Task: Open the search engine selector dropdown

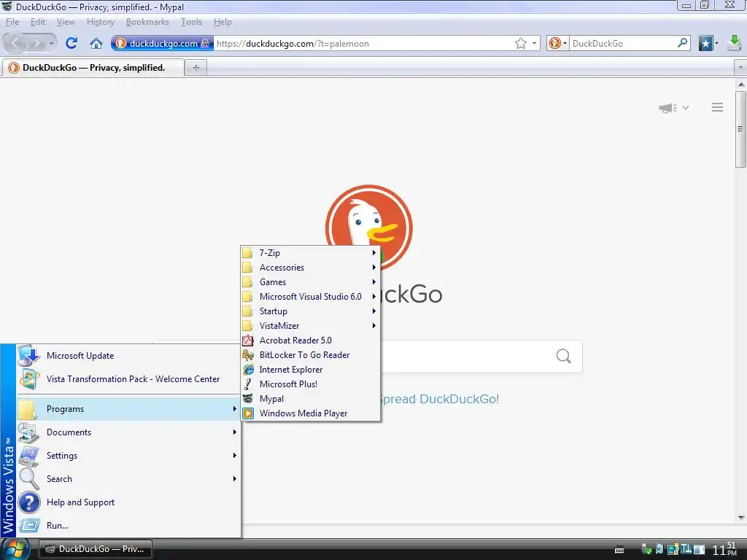Action: (557, 43)
